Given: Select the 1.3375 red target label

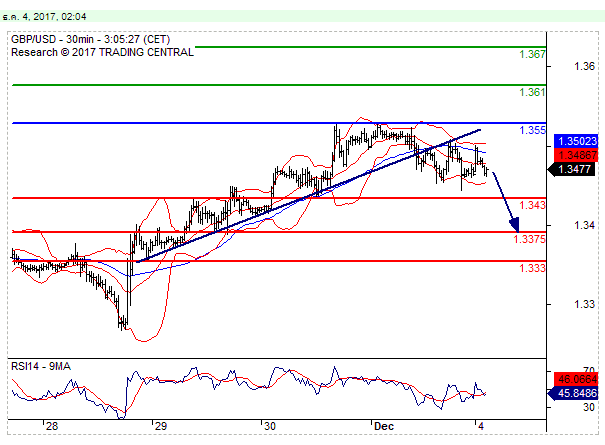Looking at the screenshot, I should [529, 239].
